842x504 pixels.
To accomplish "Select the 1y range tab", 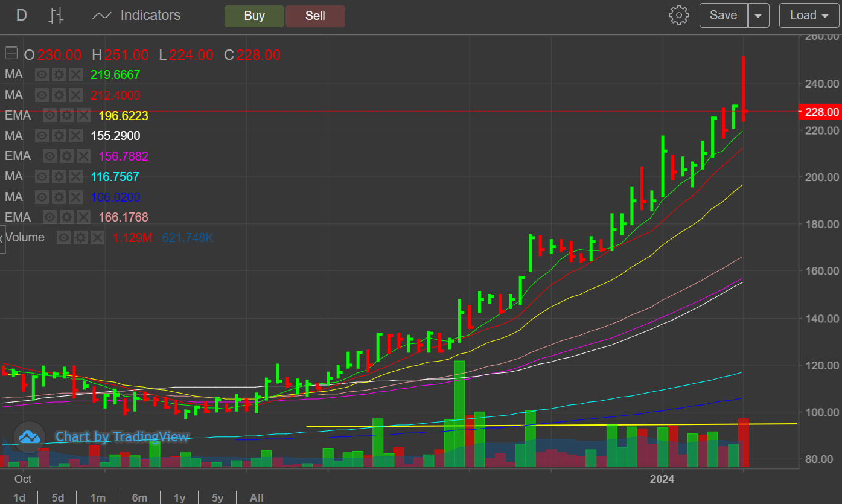I will point(179,497).
